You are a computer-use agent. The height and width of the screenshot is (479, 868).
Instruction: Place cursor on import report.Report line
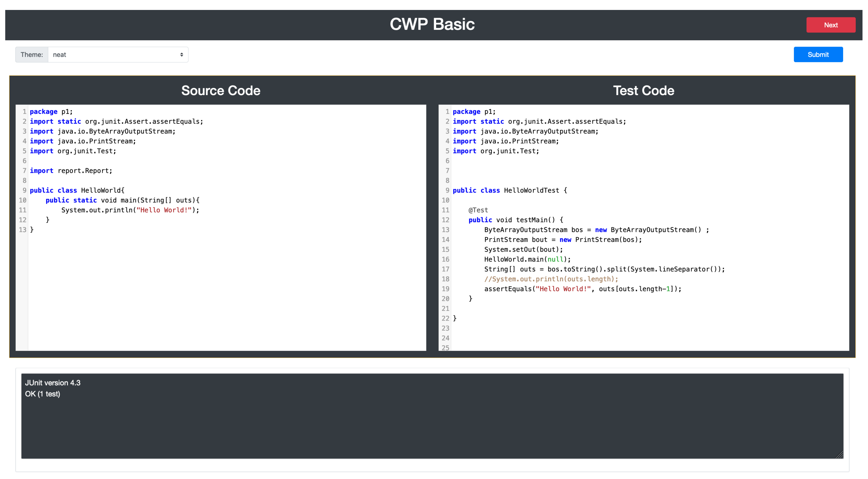point(71,171)
